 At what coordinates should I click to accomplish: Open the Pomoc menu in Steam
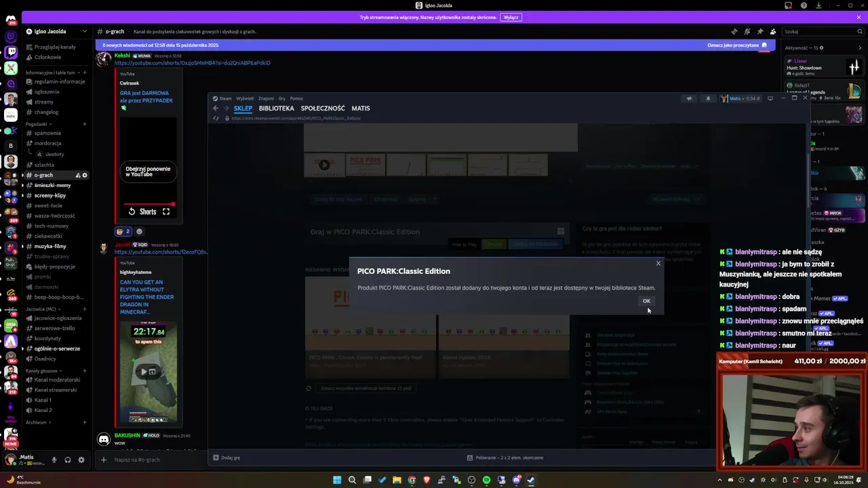click(296, 98)
